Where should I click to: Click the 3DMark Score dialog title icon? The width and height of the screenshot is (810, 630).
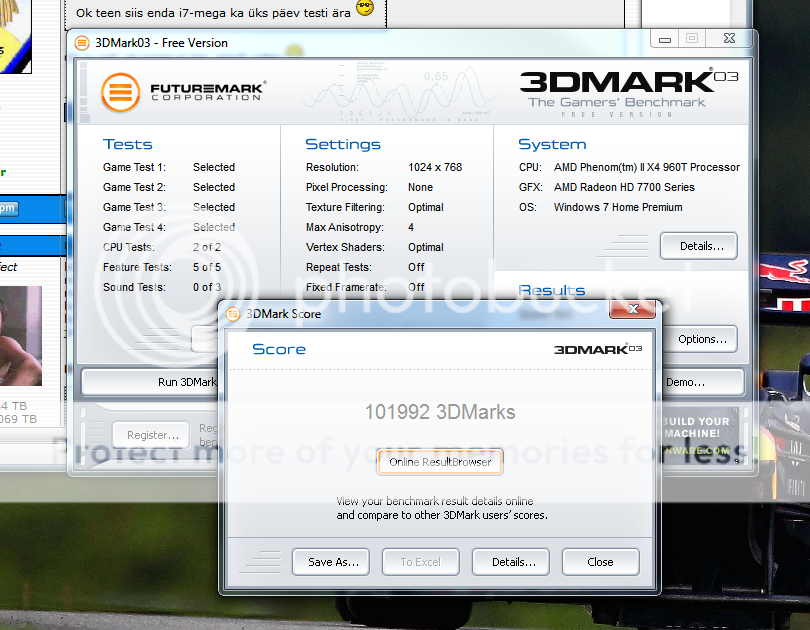click(x=233, y=314)
